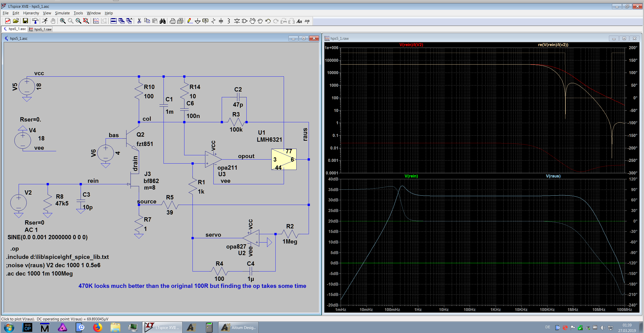The image size is (644, 333).
Task: Open the Window menu
Action: click(94, 13)
